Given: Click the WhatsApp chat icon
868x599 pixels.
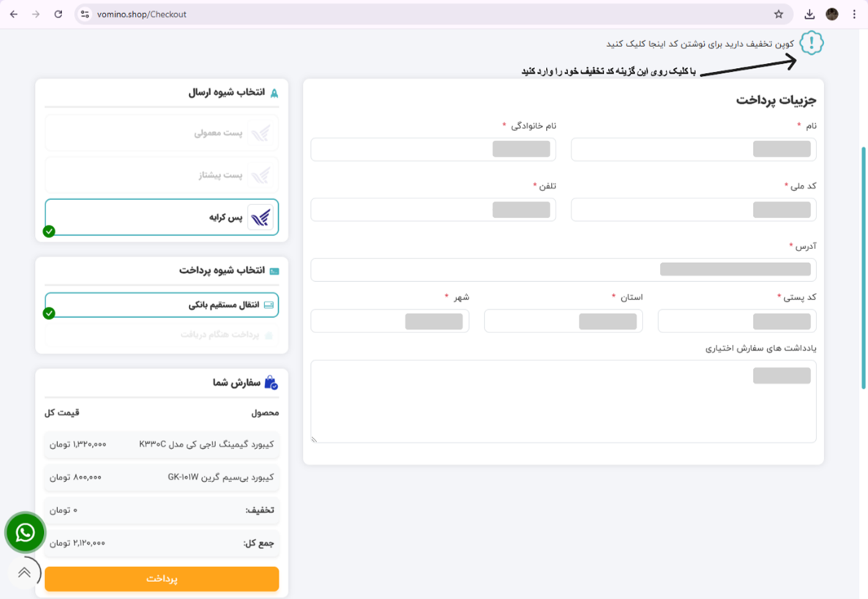Looking at the screenshot, I should [26, 532].
